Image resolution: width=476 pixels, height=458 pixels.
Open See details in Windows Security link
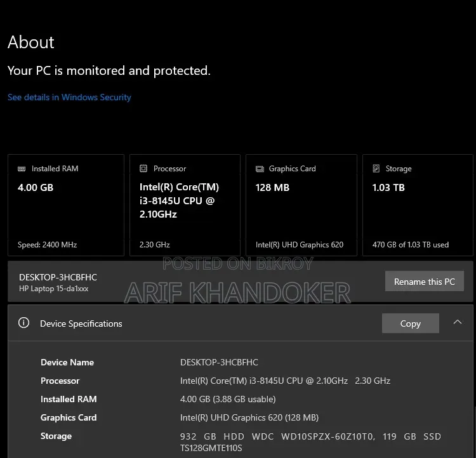(x=69, y=97)
